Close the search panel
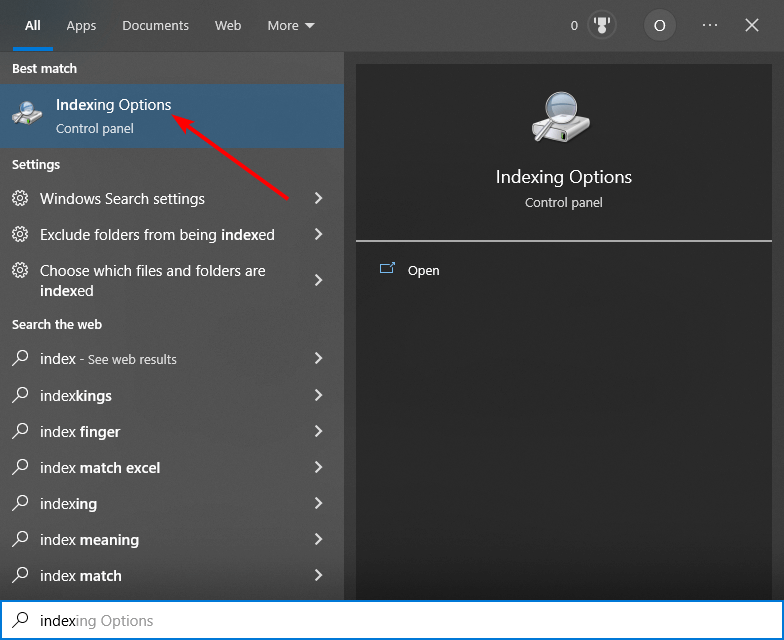Viewport: 784px width, 640px height. 752,25
